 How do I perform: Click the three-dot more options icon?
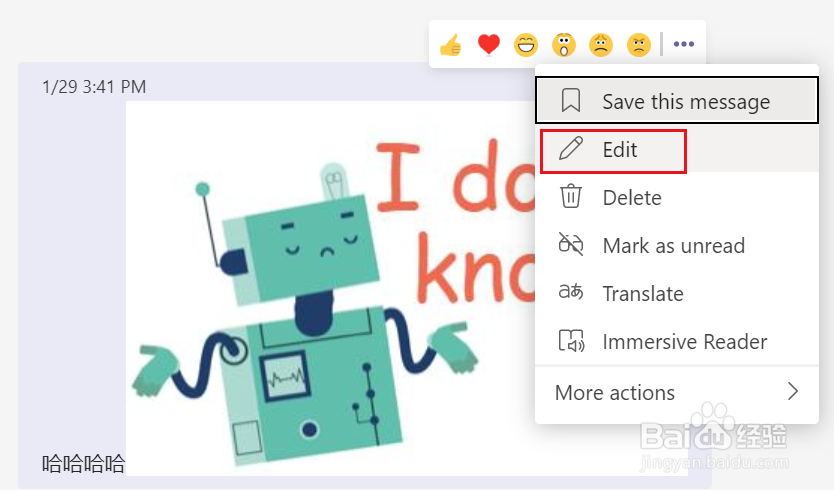click(684, 44)
